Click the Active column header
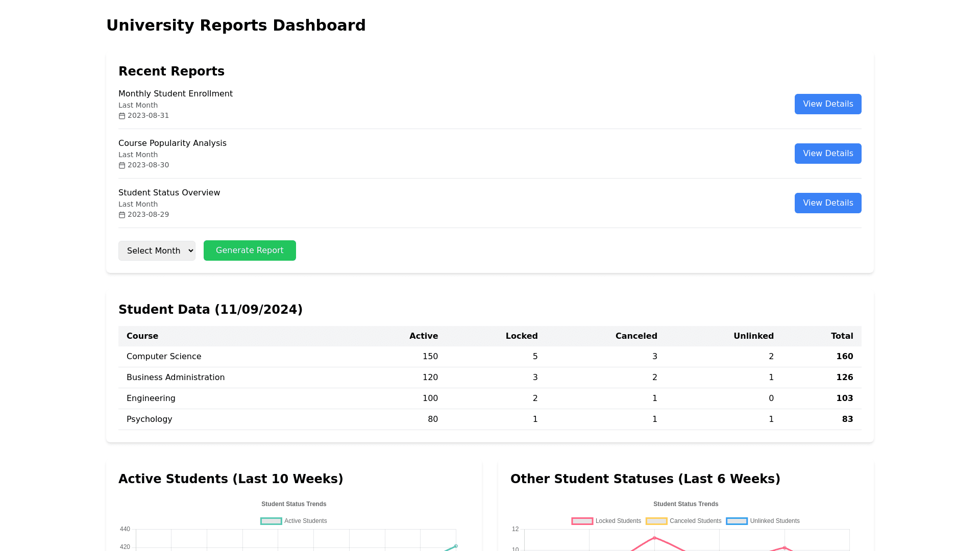Screen dimensions: 980x551 (x=423, y=336)
